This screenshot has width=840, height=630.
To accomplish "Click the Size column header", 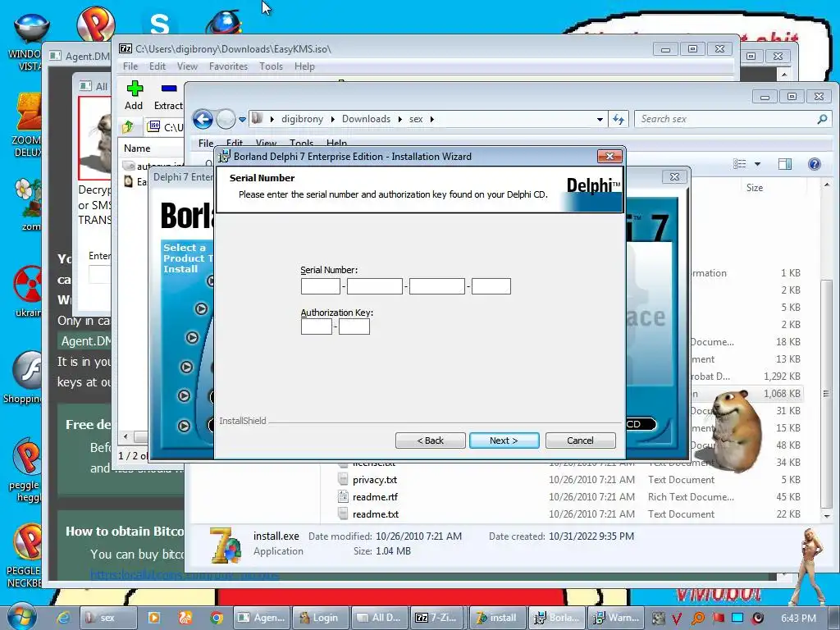I will pos(755,188).
